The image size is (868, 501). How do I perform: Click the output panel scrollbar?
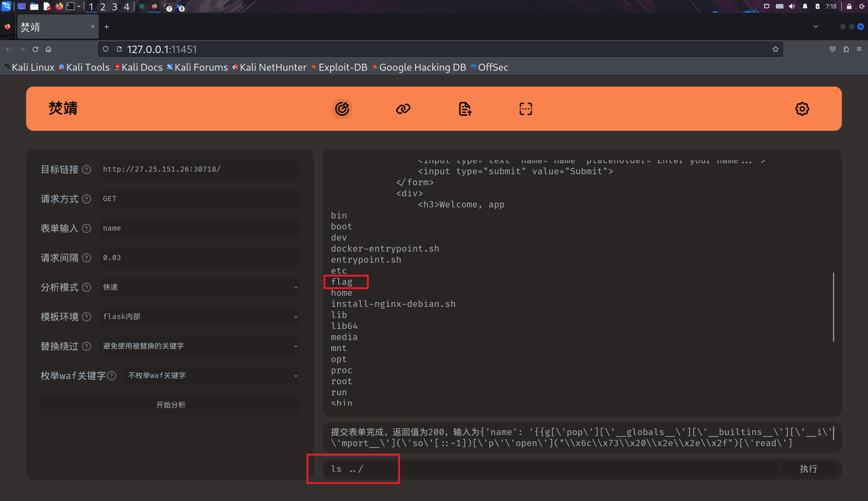[833, 307]
